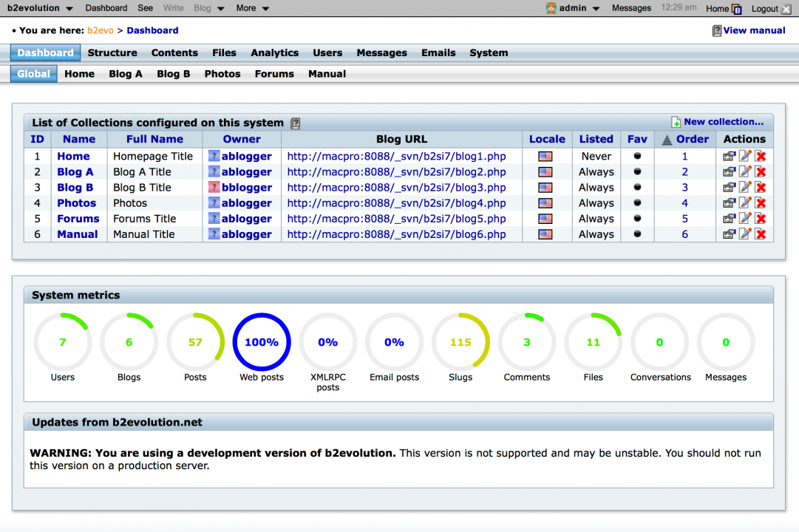799x532 pixels.
Task: Click the Logout text in the top bar
Action: coord(765,9)
